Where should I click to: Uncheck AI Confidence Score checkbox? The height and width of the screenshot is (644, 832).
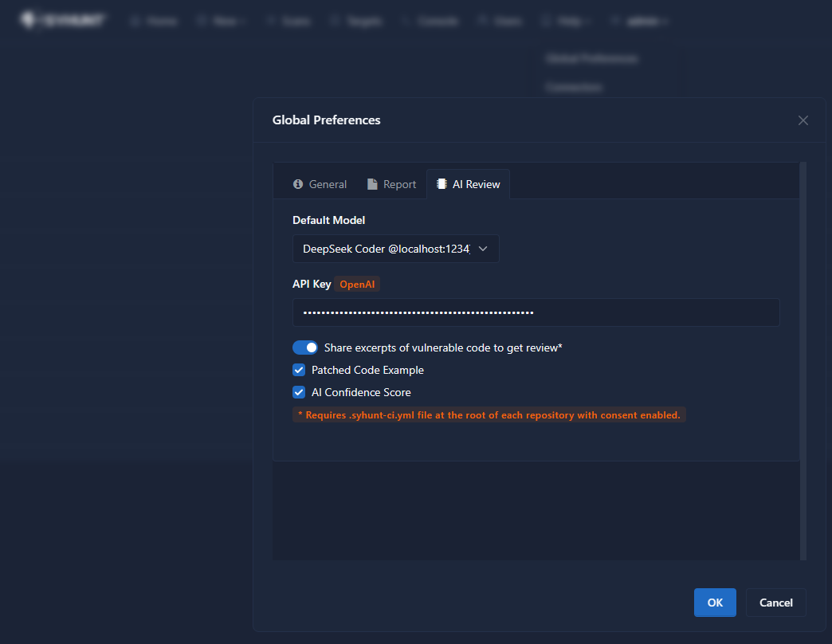tap(299, 392)
